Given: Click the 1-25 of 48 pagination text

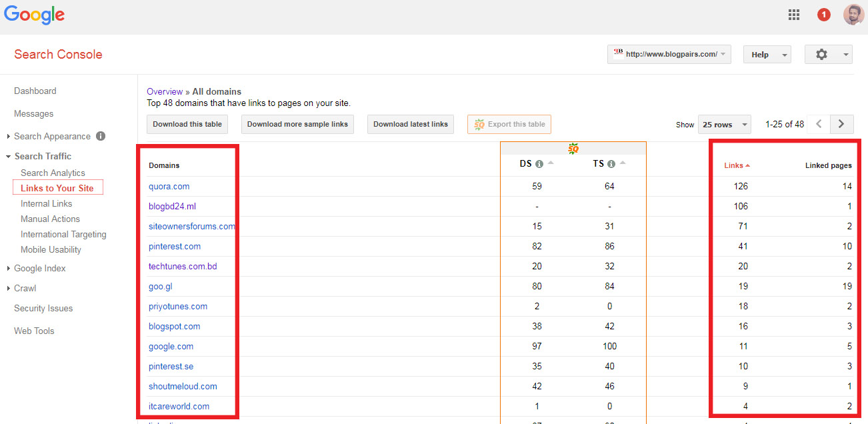Looking at the screenshot, I should click(x=785, y=124).
